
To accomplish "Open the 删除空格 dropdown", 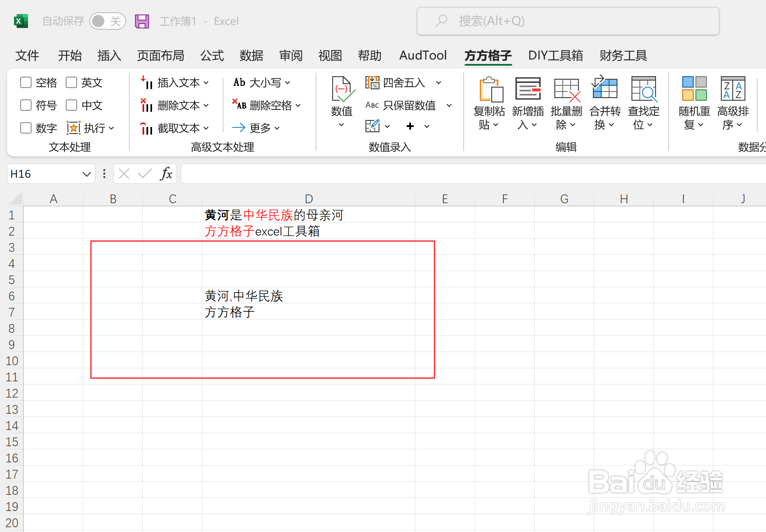I will [267, 105].
